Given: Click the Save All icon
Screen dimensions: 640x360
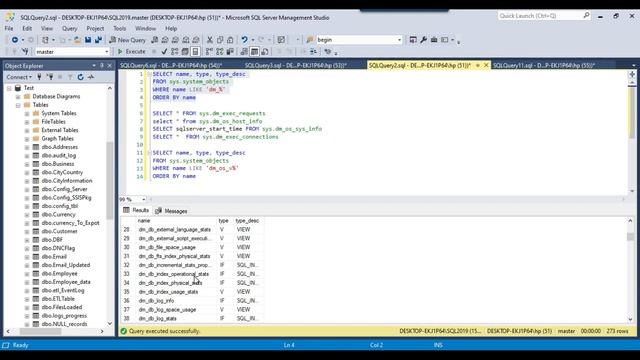Looking at the screenshot, I should pos(98,40).
